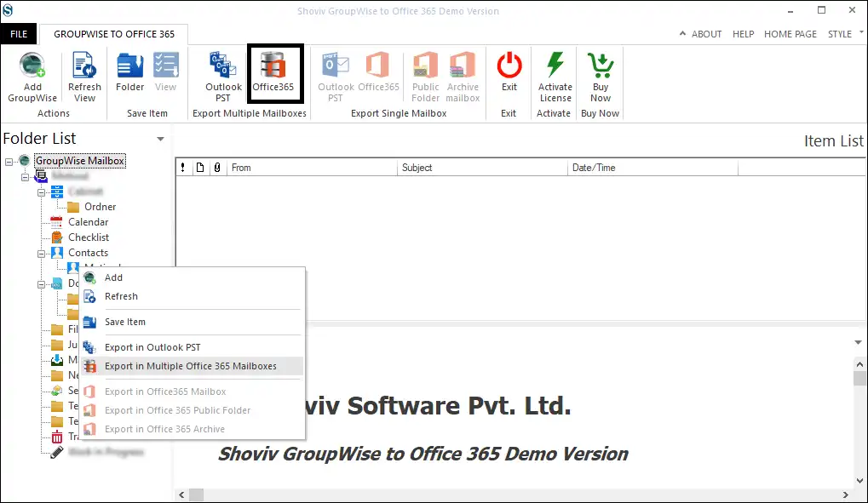Open the HELP link
The height and width of the screenshot is (503, 868).
pos(743,34)
